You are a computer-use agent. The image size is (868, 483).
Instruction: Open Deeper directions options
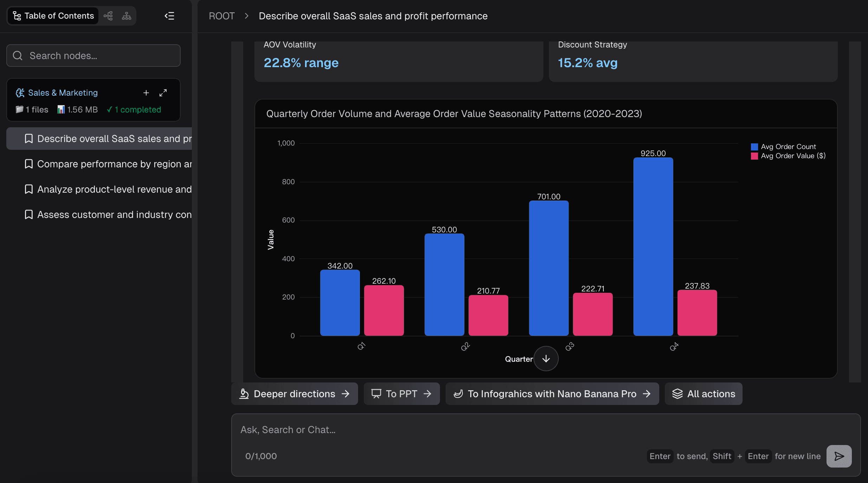click(x=294, y=394)
